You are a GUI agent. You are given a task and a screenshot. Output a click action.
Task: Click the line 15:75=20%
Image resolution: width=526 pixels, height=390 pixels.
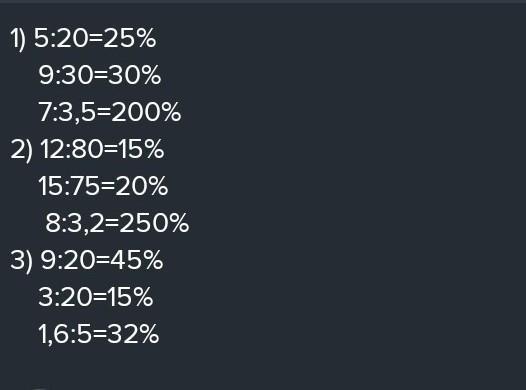tap(103, 186)
